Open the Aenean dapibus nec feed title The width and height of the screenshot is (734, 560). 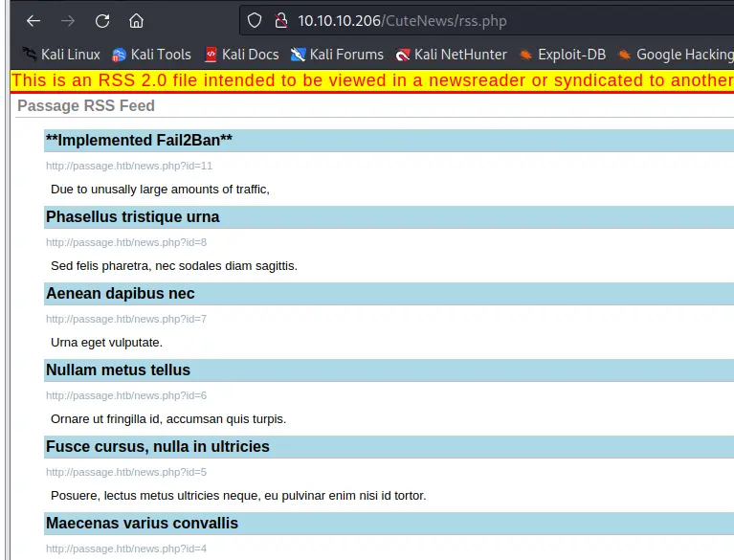coord(121,294)
